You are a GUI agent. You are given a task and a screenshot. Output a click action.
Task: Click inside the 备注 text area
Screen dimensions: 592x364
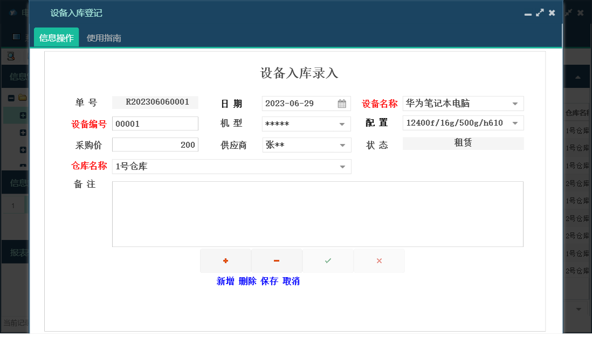click(318, 214)
